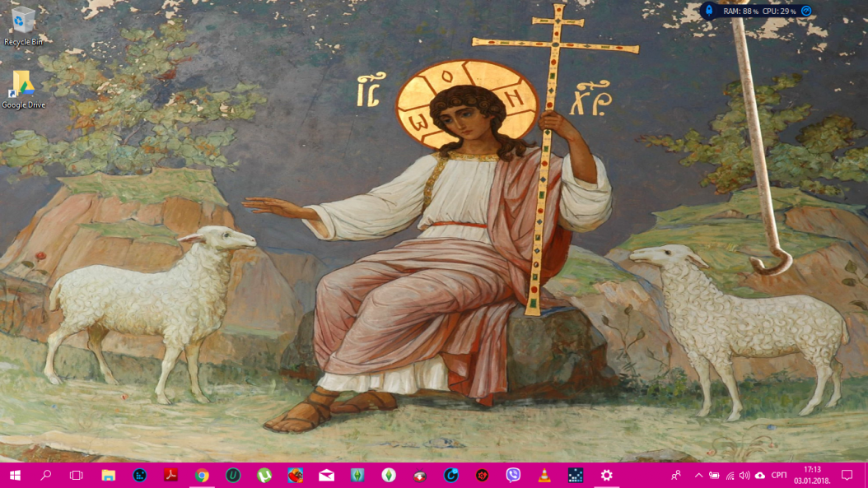Open the red gear circular taskbar app
This screenshot has height=488, width=868.
(482, 476)
